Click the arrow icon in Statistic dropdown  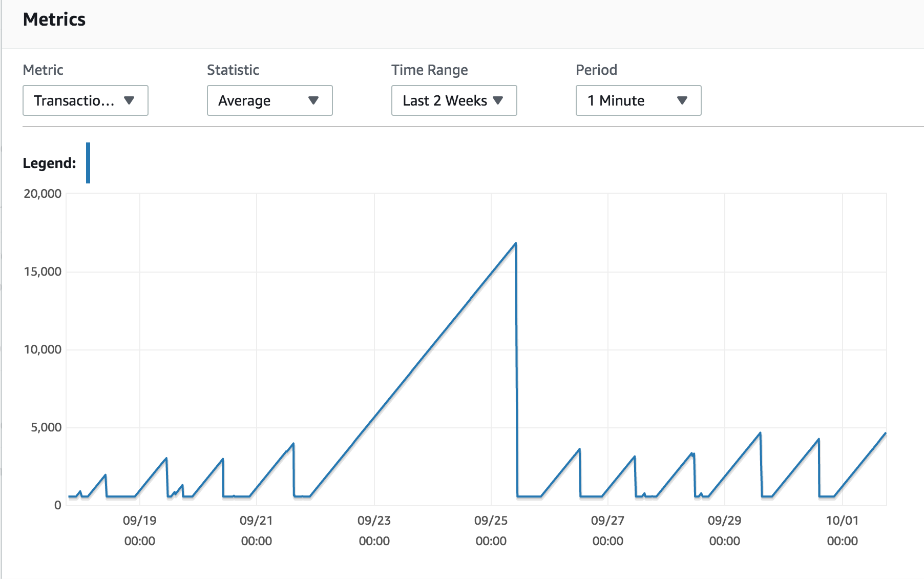pyautogui.click(x=313, y=100)
